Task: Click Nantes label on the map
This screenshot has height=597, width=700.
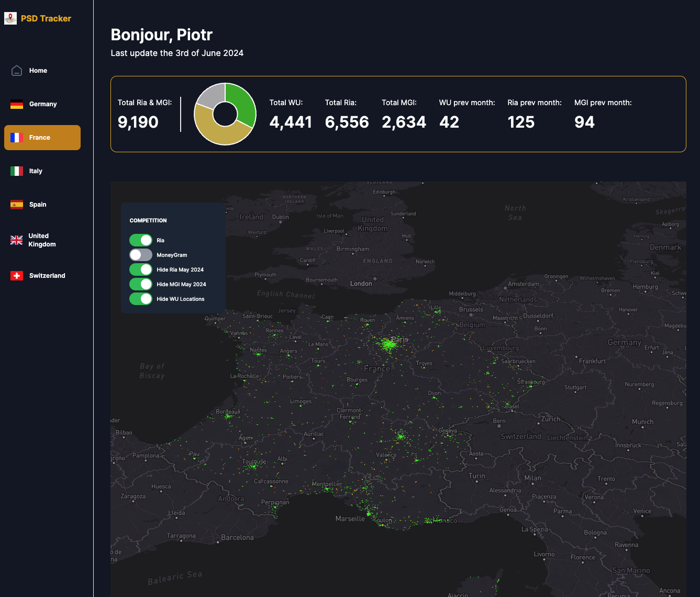Action: coord(258,350)
